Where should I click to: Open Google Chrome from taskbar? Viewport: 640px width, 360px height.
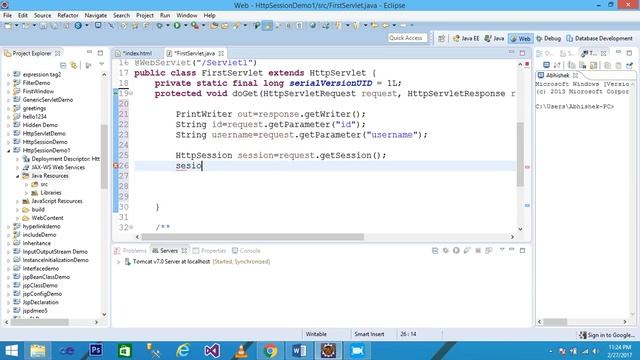(270, 351)
